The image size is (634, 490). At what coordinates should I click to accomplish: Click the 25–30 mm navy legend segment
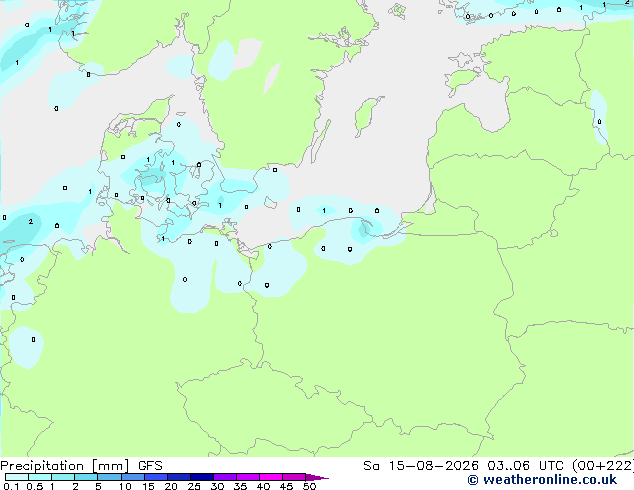202,477
